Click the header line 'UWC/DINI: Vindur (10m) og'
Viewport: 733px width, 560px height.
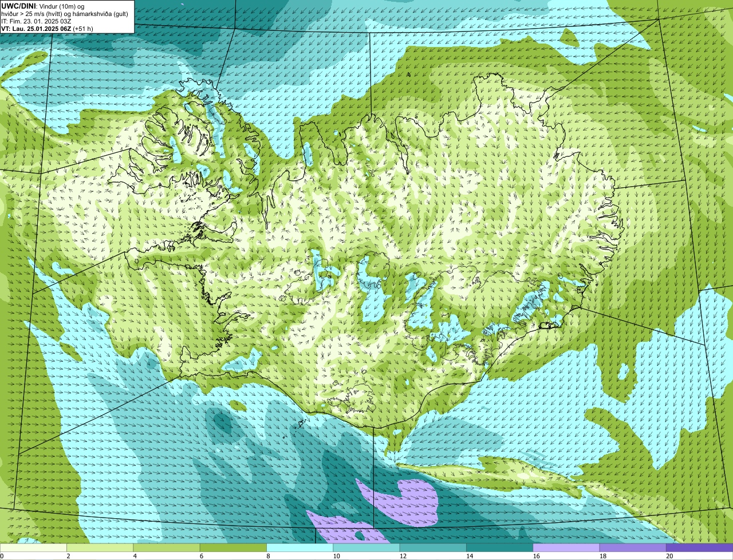(x=43, y=6)
